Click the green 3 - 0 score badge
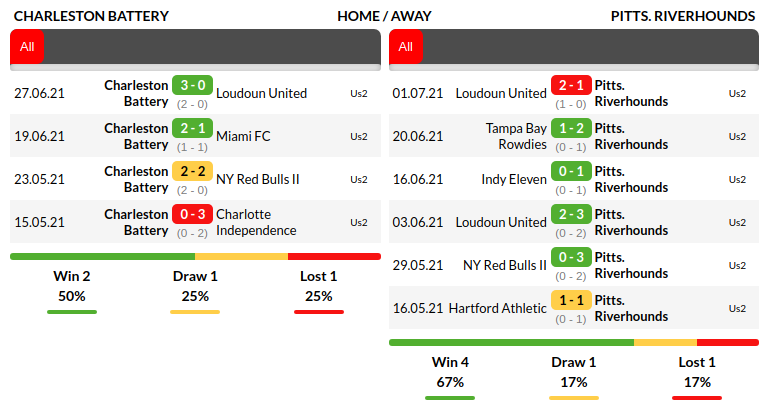The height and width of the screenshot is (408, 778). tap(192, 85)
